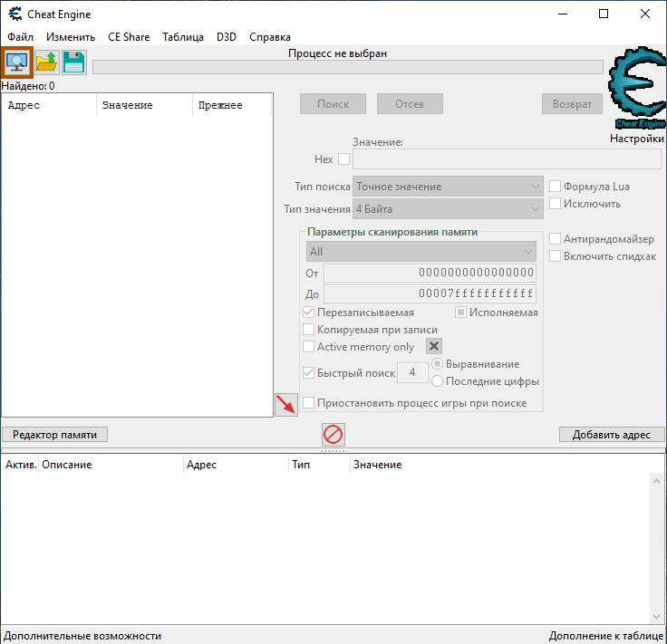Open the Файл menu
This screenshot has width=667, height=644.
click(x=20, y=37)
